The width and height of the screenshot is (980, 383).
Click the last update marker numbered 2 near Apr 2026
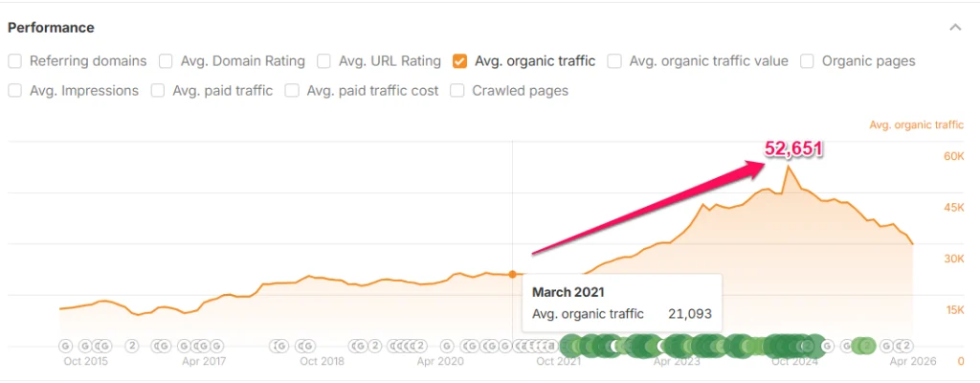(904, 346)
